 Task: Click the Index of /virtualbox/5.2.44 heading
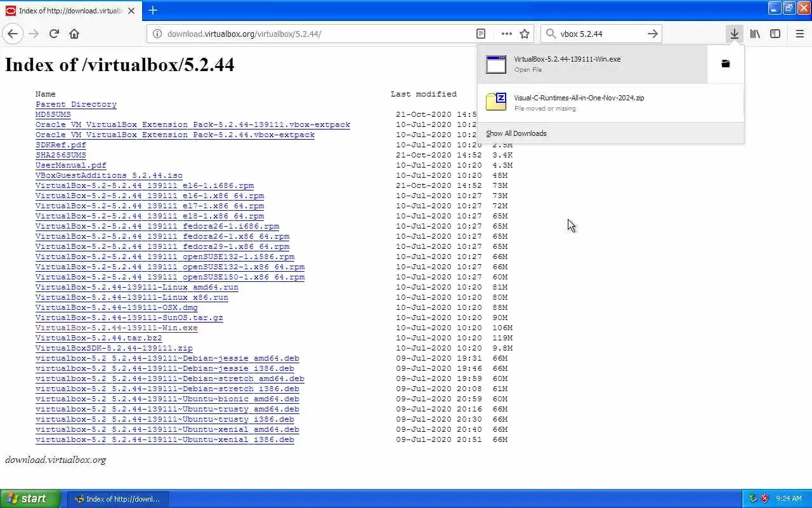(120, 64)
